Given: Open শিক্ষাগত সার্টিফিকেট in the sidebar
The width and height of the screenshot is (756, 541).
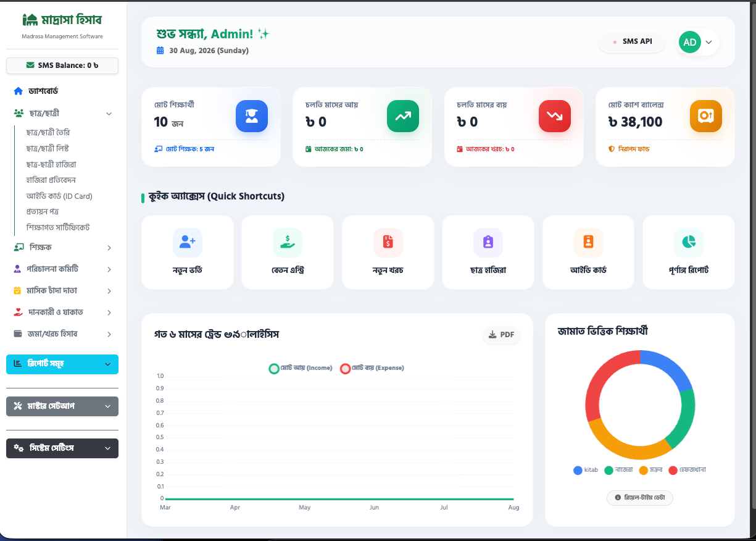Looking at the screenshot, I should [x=58, y=227].
